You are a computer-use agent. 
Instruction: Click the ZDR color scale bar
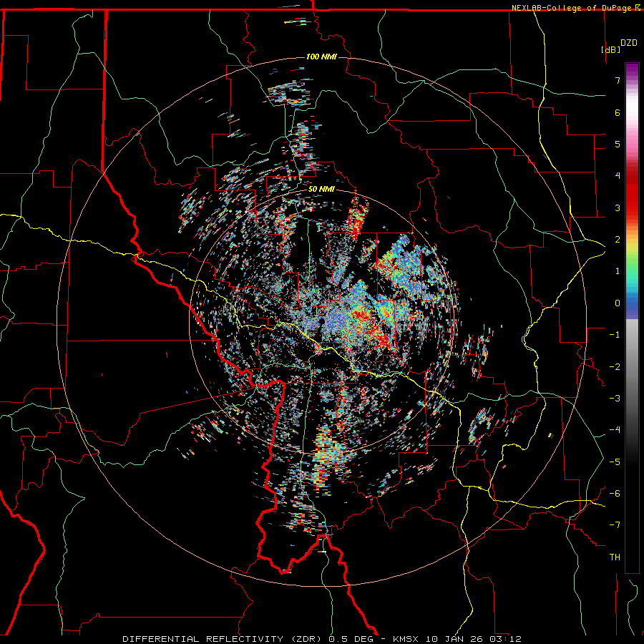(632, 318)
